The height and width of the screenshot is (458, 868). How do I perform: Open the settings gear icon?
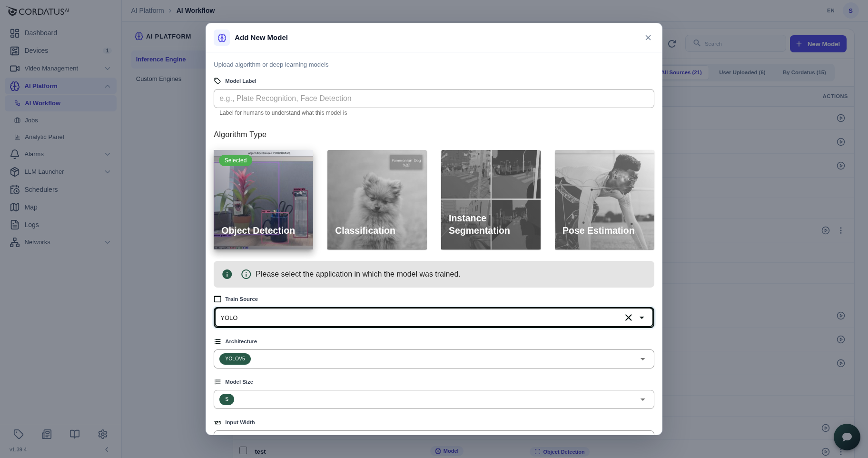(103, 434)
